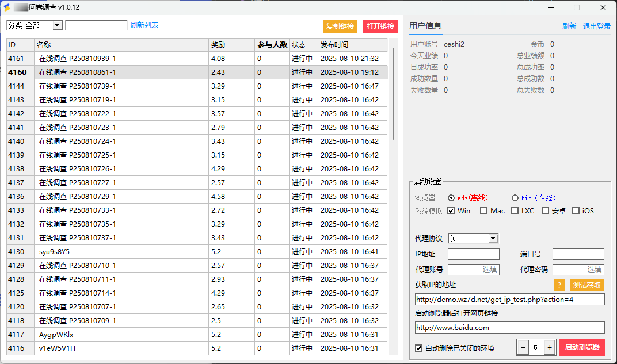
Task: Toggle auto-delete closed environments checkbox
Action: [x=419, y=348]
